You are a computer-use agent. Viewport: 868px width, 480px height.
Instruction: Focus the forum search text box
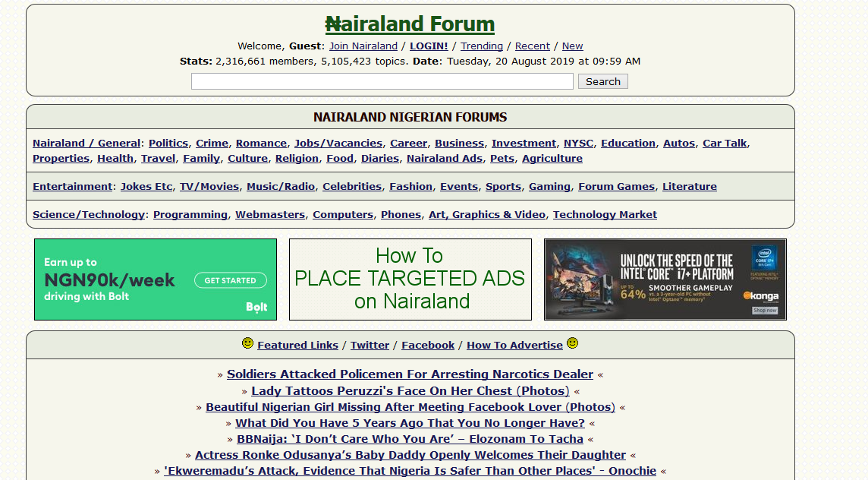click(382, 81)
